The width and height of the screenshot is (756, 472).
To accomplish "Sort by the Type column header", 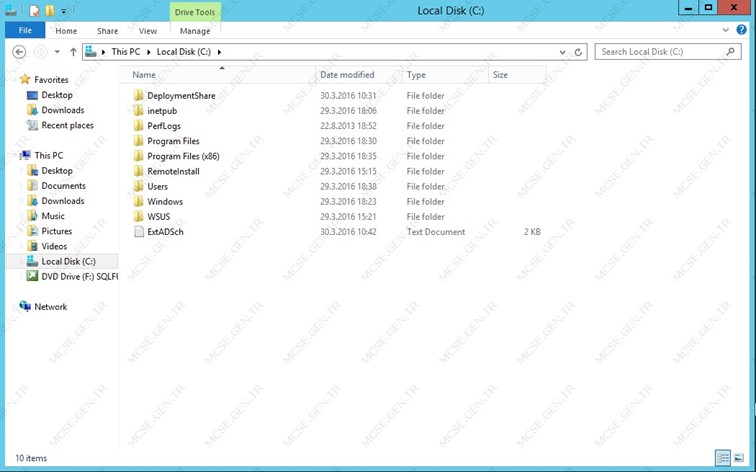I will [x=446, y=75].
